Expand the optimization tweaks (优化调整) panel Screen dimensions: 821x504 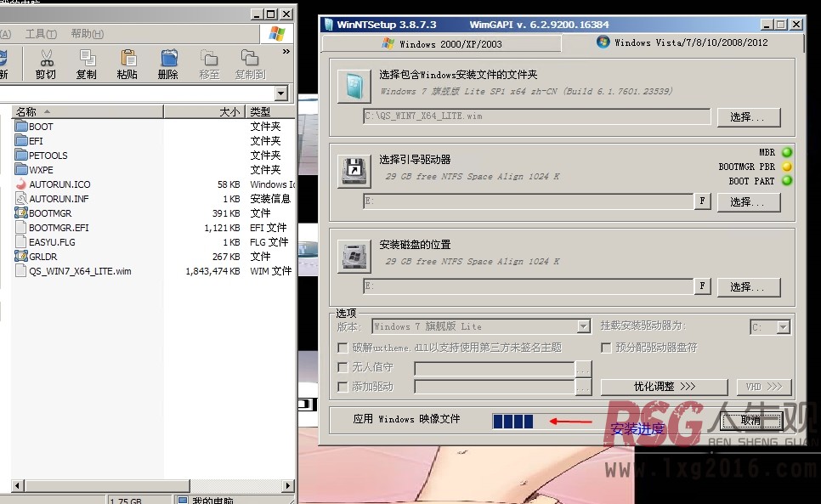point(664,387)
